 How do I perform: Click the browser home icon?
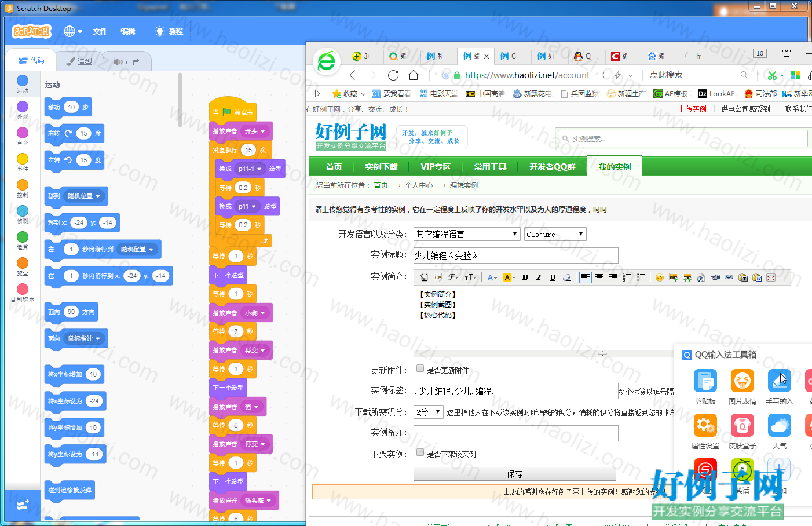[x=414, y=75]
